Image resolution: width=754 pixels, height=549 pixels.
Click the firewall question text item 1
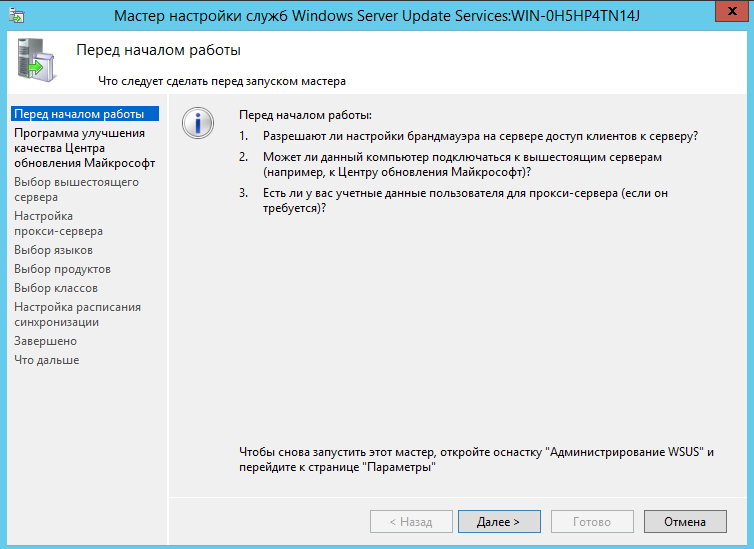click(480, 136)
